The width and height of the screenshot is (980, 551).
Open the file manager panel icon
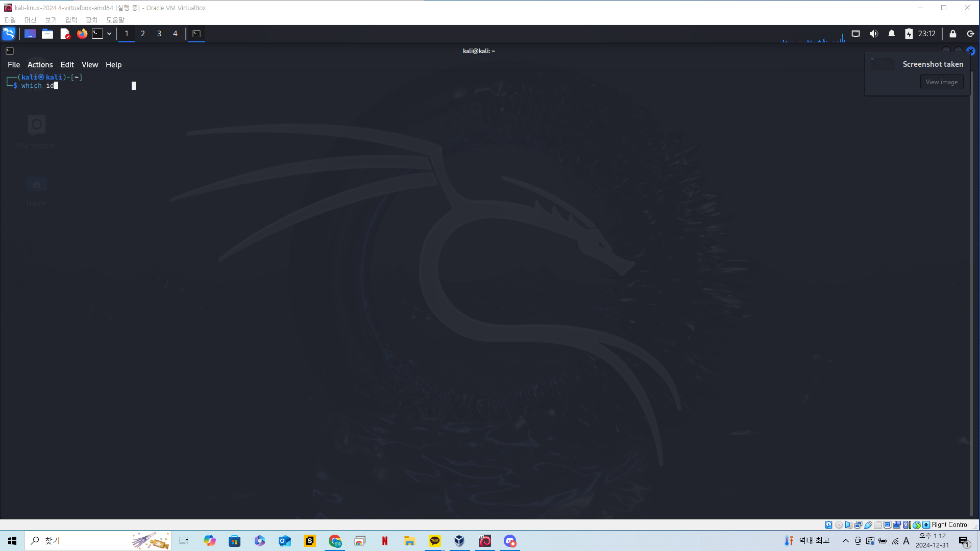coord(47,34)
